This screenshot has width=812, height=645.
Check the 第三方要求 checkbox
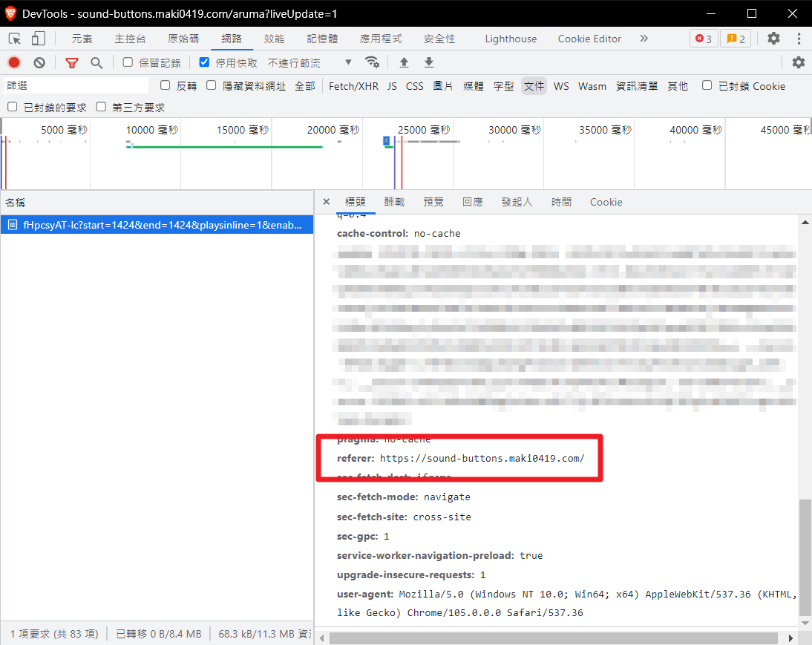click(102, 107)
